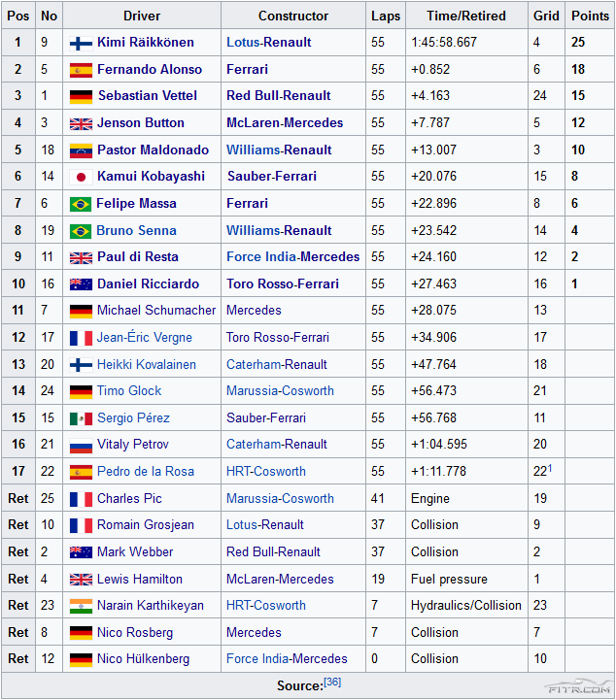The height and width of the screenshot is (700, 616).
Task: Click the French flag next to Charles Pic
Action: point(81,499)
